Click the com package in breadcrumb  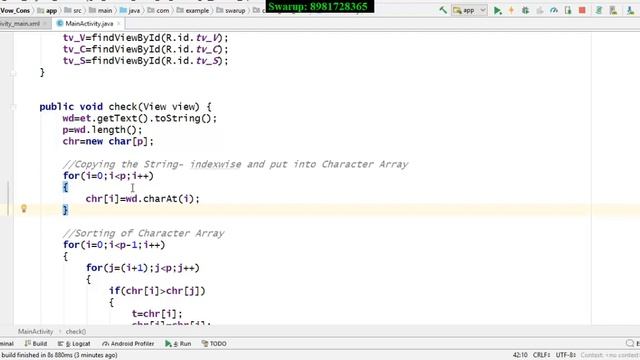point(158,11)
